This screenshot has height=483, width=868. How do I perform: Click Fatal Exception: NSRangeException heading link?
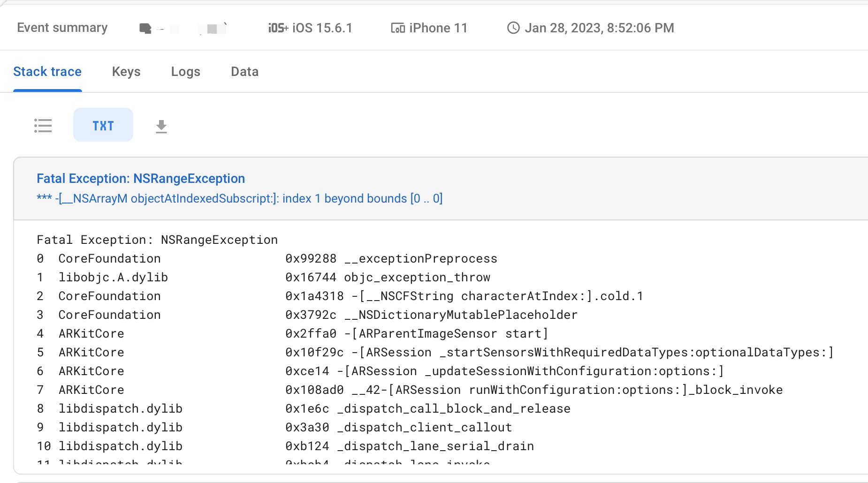tap(141, 179)
